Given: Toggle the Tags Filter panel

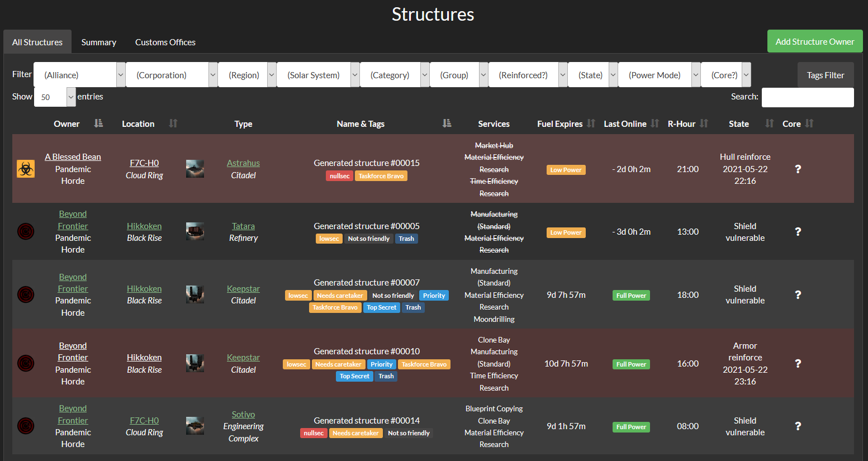Looking at the screenshot, I should tap(826, 74).
